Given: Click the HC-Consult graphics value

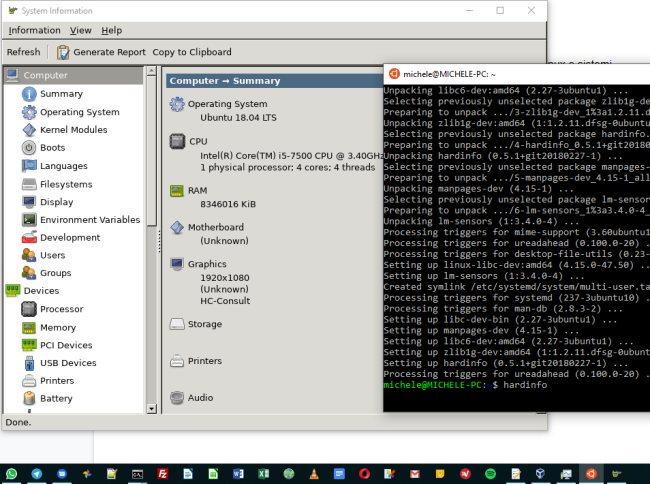Looking at the screenshot, I should click(x=225, y=301).
